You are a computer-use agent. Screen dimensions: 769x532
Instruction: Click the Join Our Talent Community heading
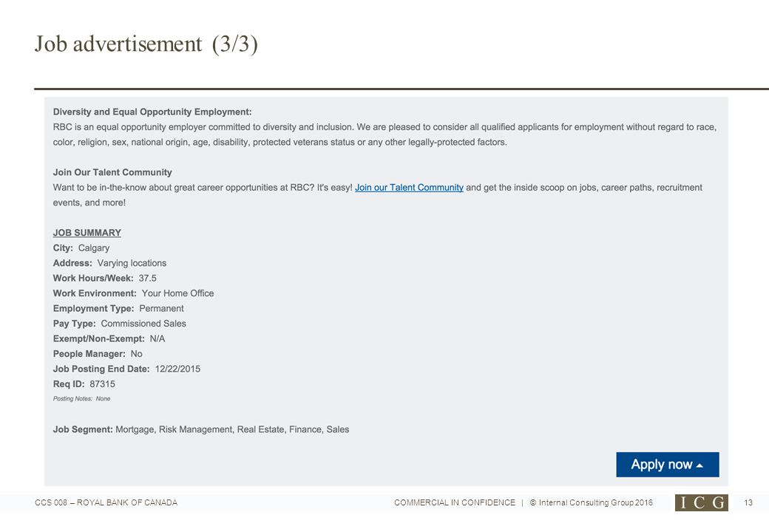coord(112,172)
